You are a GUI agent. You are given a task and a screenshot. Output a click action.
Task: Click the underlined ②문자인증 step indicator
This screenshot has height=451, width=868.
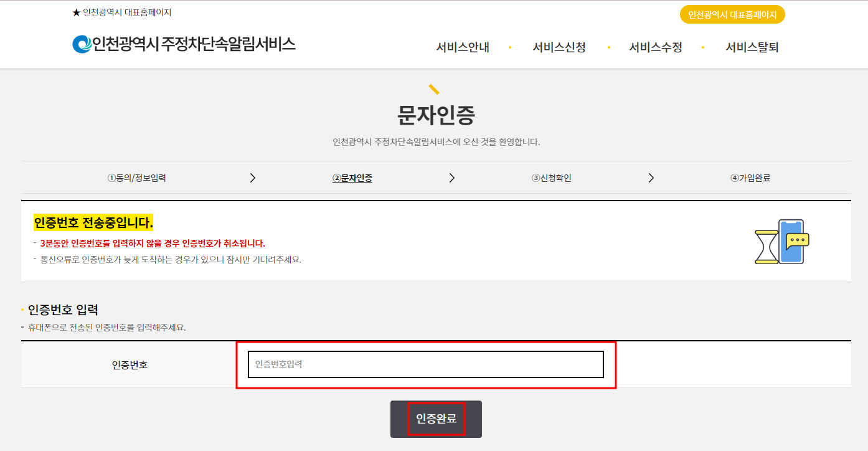(x=352, y=177)
